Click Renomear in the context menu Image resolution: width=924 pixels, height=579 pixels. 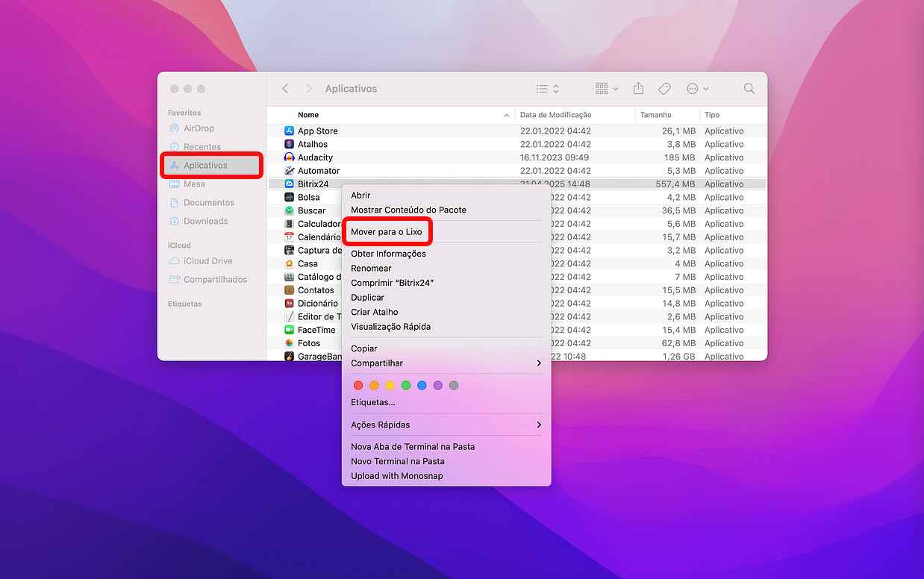(x=371, y=269)
